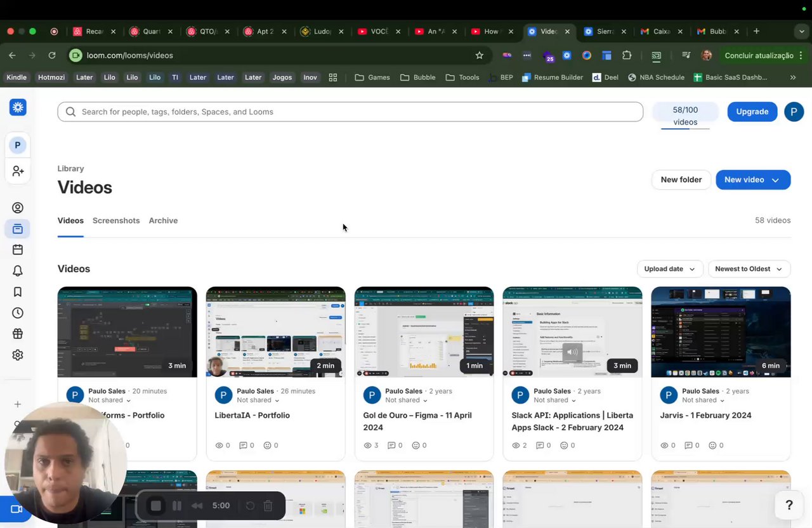Image resolution: width=812 pixels, height=528 pixels.
Task: Open the help question mark button
Action: tap(789, 505)
